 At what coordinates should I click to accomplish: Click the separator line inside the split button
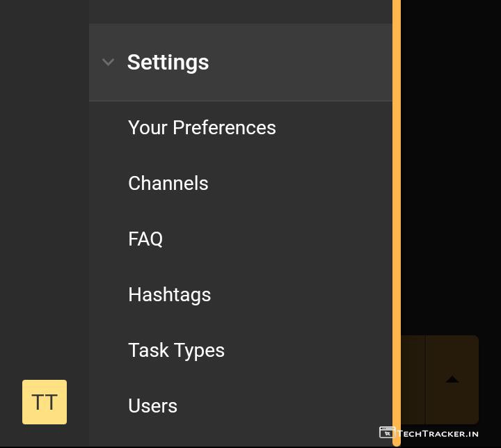click(425, 379)
